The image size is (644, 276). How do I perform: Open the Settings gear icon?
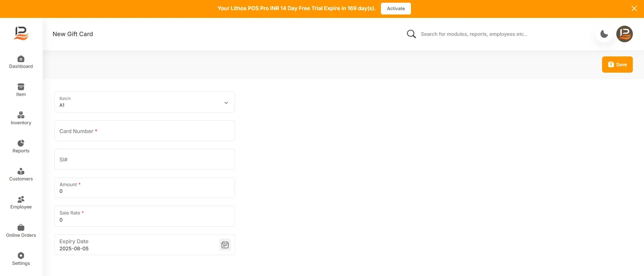pyautogui.click(x=21, y=255)
